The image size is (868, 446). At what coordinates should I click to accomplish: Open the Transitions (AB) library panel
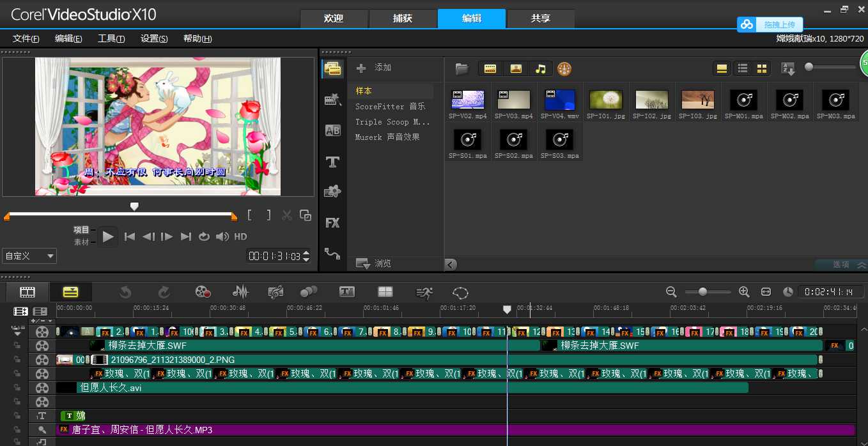pyautogui.click(x=332, y=130)
